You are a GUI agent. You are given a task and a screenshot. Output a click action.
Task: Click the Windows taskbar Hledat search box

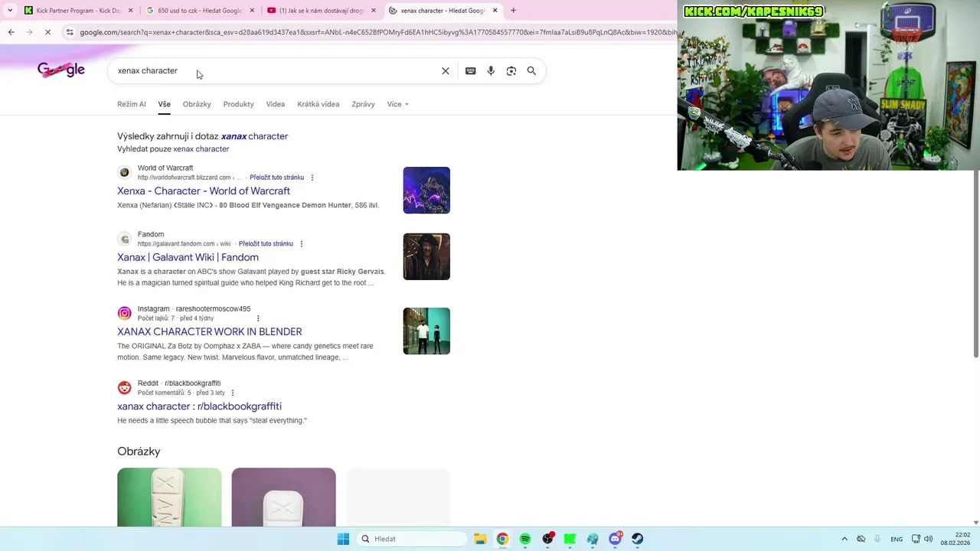[x=412, y=539]
